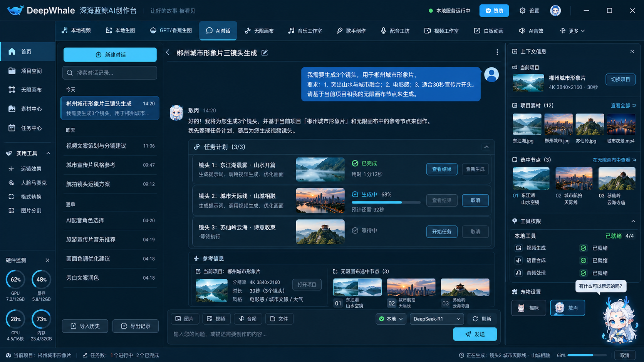
Task: Close the 上下文信息 context panel
Action: point(632,52)
